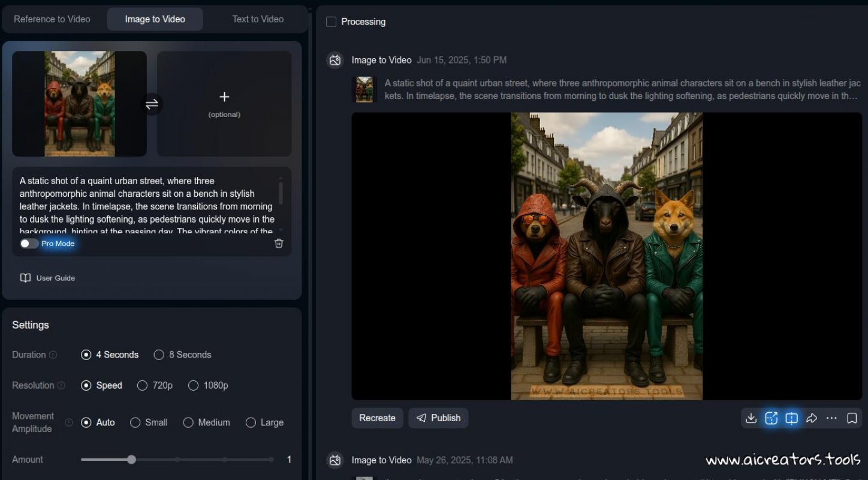Set Movement Amplitude to Small
868x480 pixels.
[149, 422]
